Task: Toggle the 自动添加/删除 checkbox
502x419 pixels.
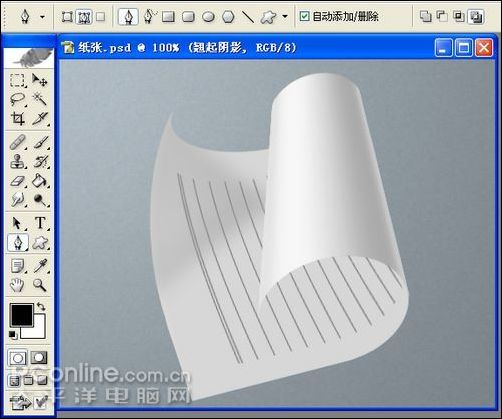Action: click(x=304, y=16)
